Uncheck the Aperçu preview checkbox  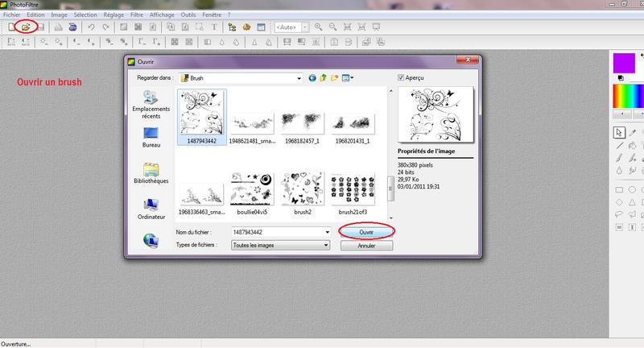click(402, 78)
